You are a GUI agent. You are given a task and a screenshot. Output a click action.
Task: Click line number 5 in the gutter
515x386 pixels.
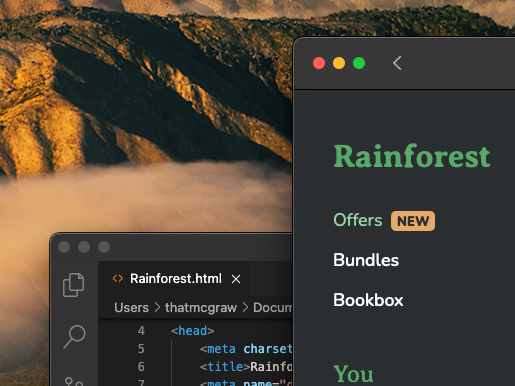pos(141,349)
